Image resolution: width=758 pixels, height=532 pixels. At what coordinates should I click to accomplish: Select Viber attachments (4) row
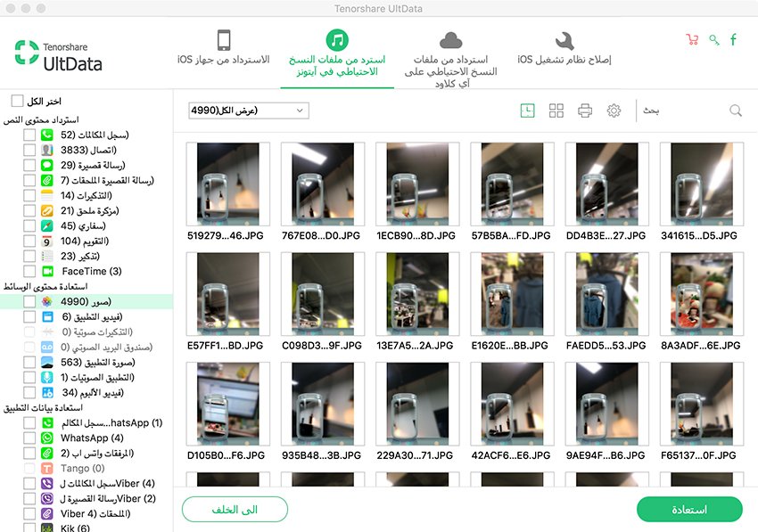(x=86, y=513)
